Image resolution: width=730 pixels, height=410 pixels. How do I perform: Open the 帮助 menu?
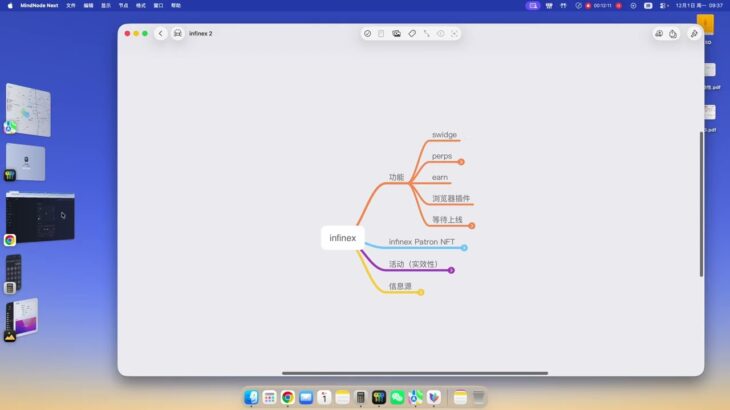[x=176, y=6]
